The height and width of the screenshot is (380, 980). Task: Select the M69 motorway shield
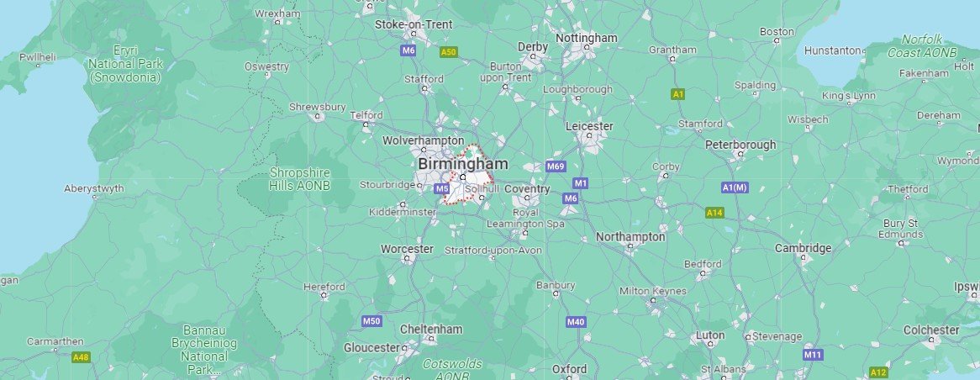pos(556,166)
